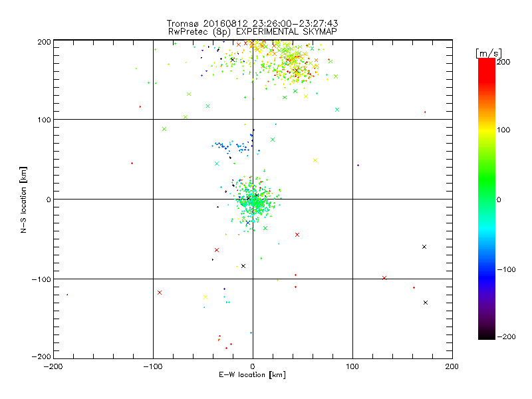This screenshot has width=532, height=399.
Task: Pick the green midpoint of the velocity colorbar
Action: [x=487, y=199]
